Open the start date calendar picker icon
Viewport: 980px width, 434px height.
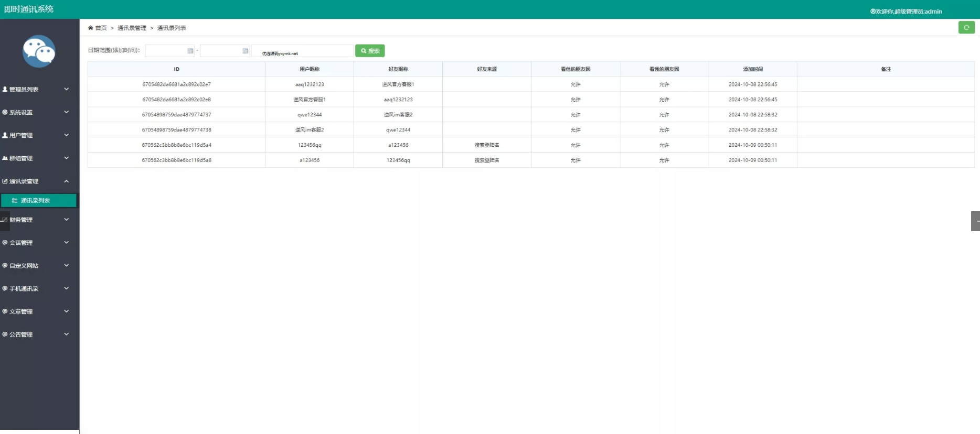(190, 51)
